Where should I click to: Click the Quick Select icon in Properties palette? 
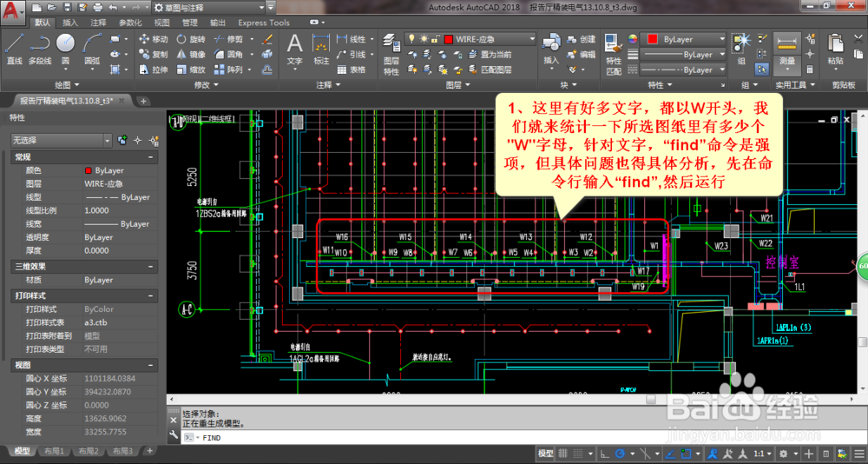click(x=155, y=140)
